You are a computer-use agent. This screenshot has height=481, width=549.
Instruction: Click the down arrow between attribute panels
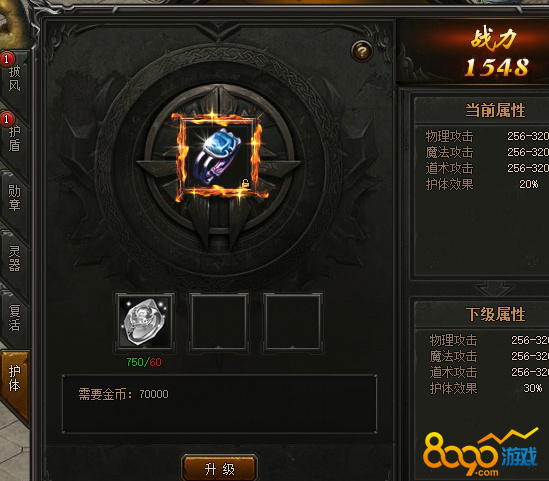[x=494, y=288]
